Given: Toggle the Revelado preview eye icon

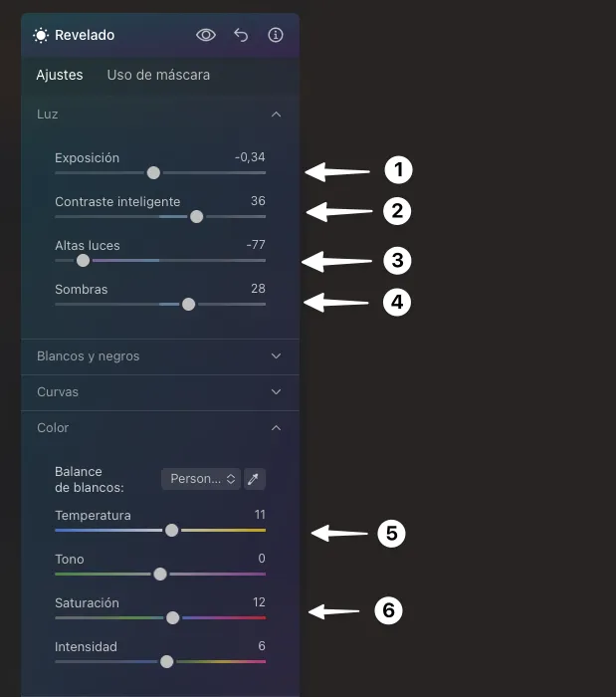Looking at the screenshot, I should click(x=206, y=35).
